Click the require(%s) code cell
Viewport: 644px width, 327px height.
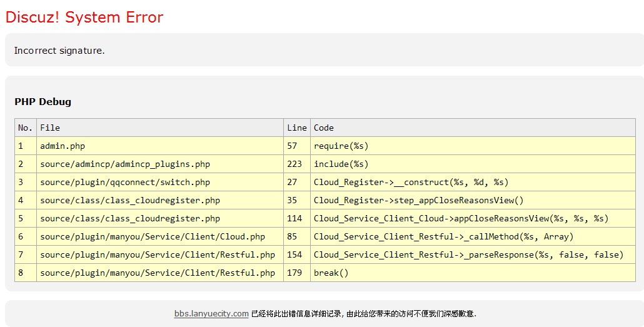(x=341, y=146)
